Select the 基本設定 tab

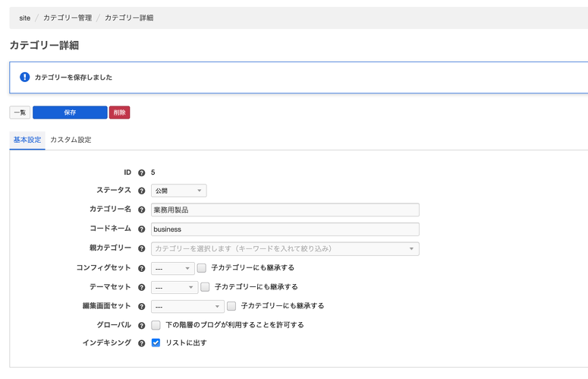27,141
